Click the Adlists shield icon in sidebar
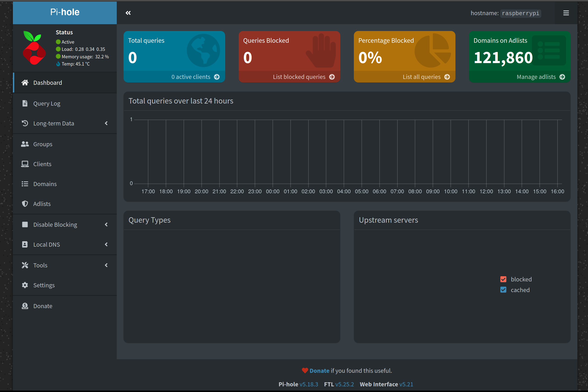 (25, 204)
